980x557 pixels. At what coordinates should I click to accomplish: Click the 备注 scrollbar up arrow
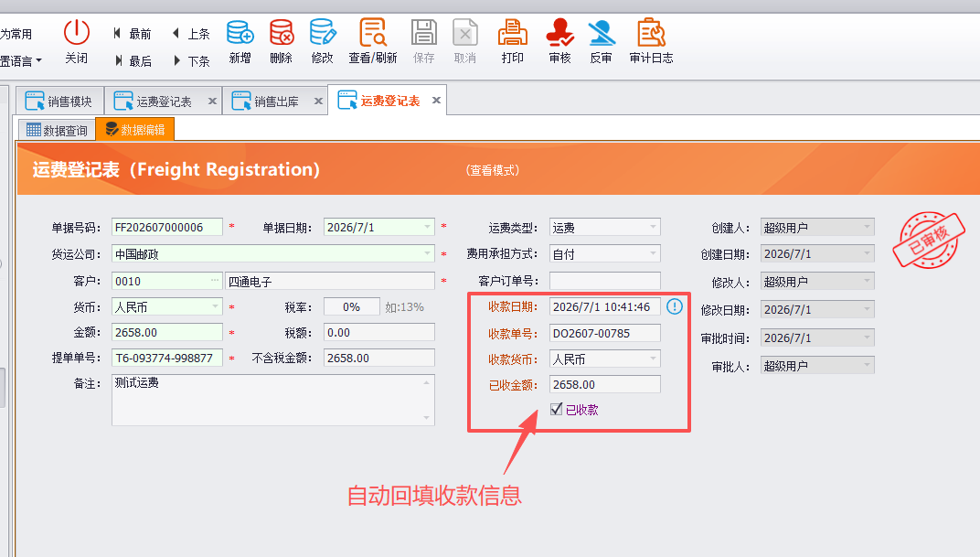tap(427, 382)
